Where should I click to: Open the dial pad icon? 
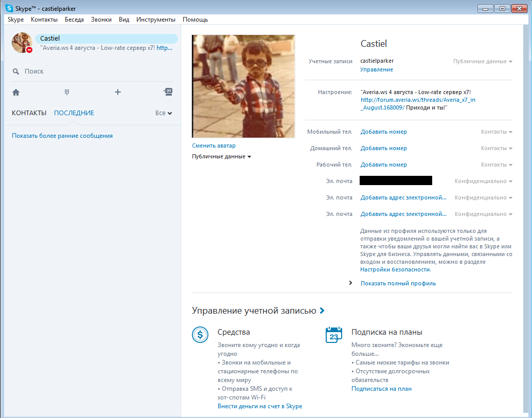coord(67,92)
